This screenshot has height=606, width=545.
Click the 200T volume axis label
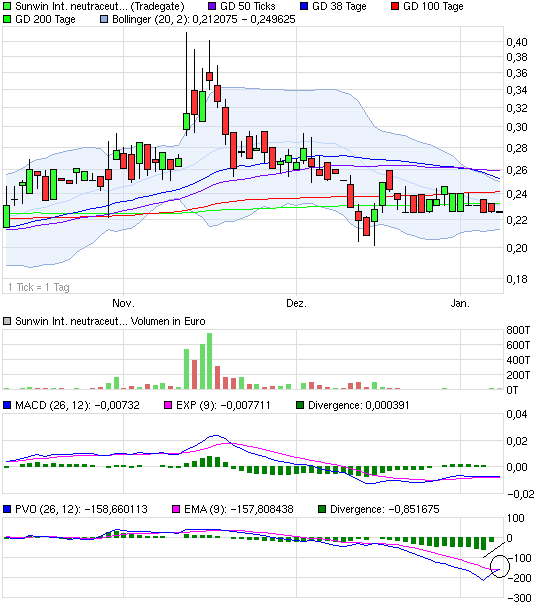(x=518, y=375)
